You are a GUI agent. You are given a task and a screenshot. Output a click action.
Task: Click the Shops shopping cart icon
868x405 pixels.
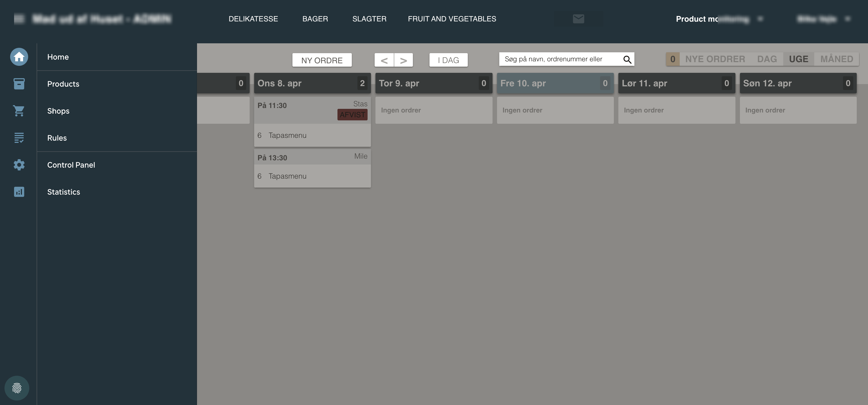click(x=19, y=111)
